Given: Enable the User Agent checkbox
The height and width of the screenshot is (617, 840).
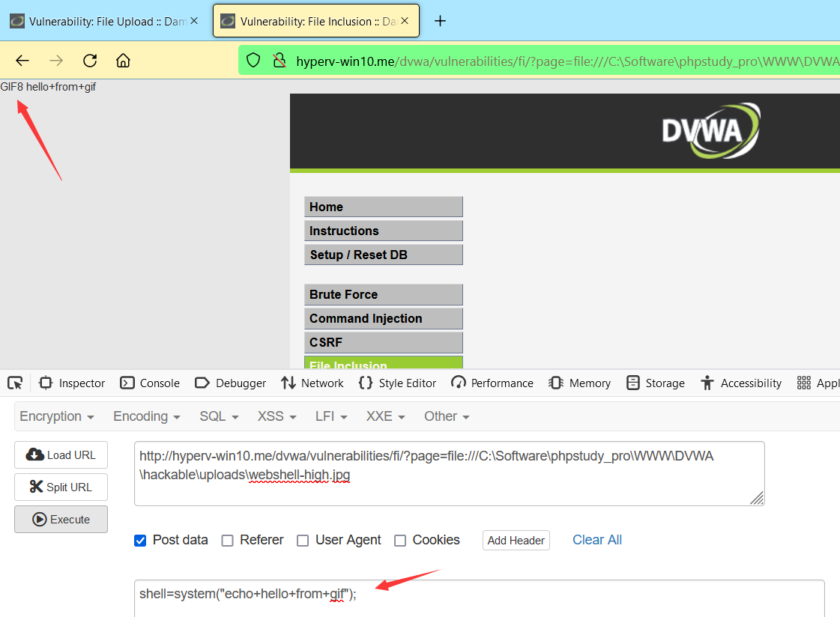Looking at the screenshot, I should (303, 541).
